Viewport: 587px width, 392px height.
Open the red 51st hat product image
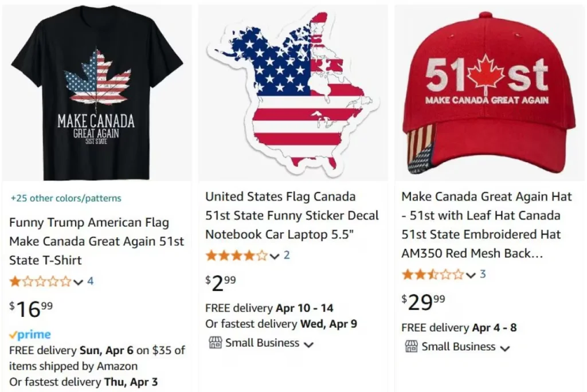[x=489, y=92]
